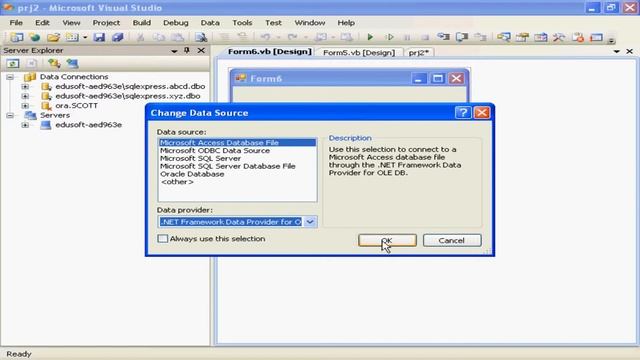Expand the edusoft-aed963e server node
This screenshot has width=640, height=360.
coord(25,125)
